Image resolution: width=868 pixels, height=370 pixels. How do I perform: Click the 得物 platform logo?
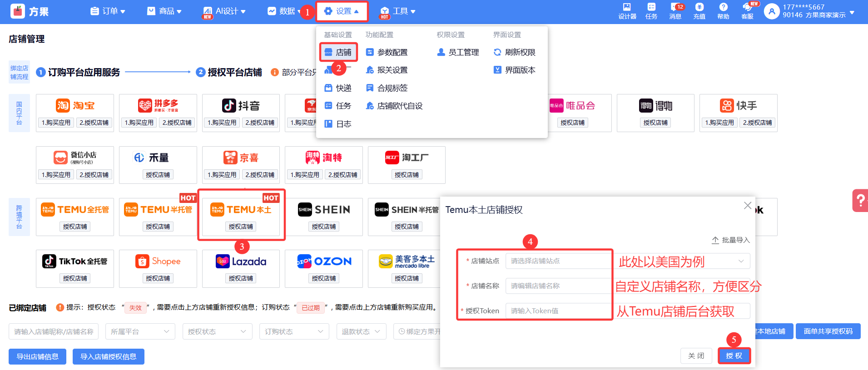pyautogui.click(x=655, y=105)
